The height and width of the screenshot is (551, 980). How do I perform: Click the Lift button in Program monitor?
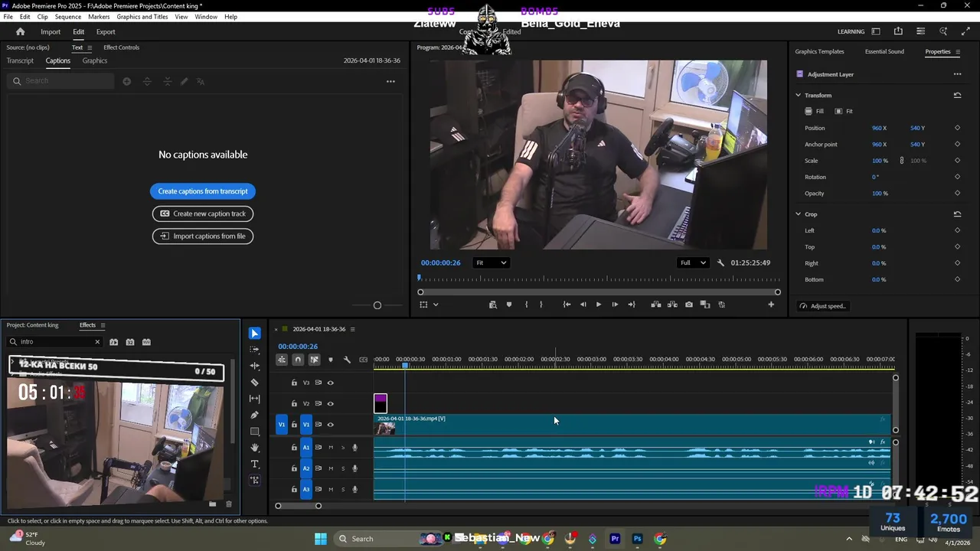point(656,305)
